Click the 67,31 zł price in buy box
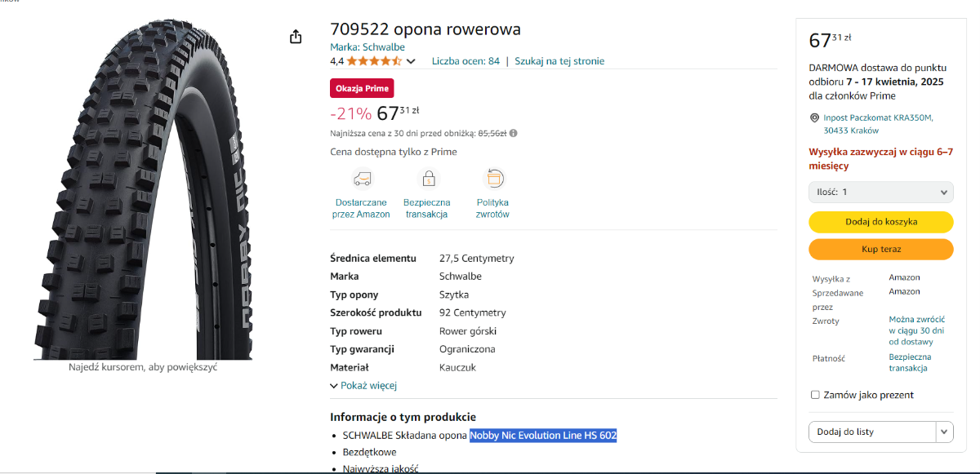Screen dimensions: 980x474 click(x=830, y=40)
